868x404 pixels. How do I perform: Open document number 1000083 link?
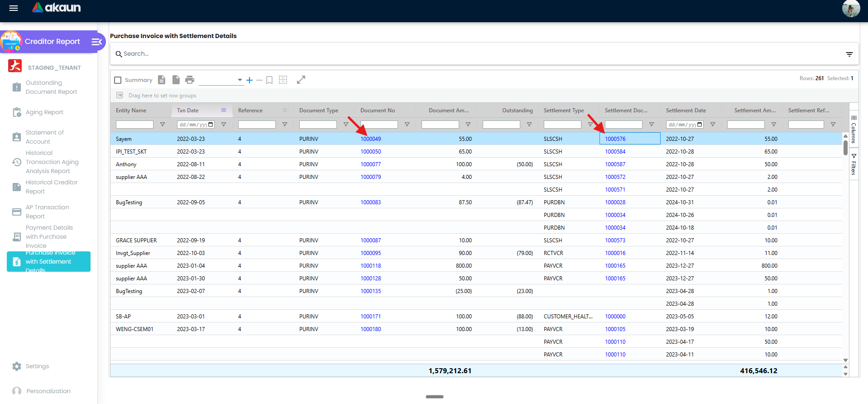[371, 202]
